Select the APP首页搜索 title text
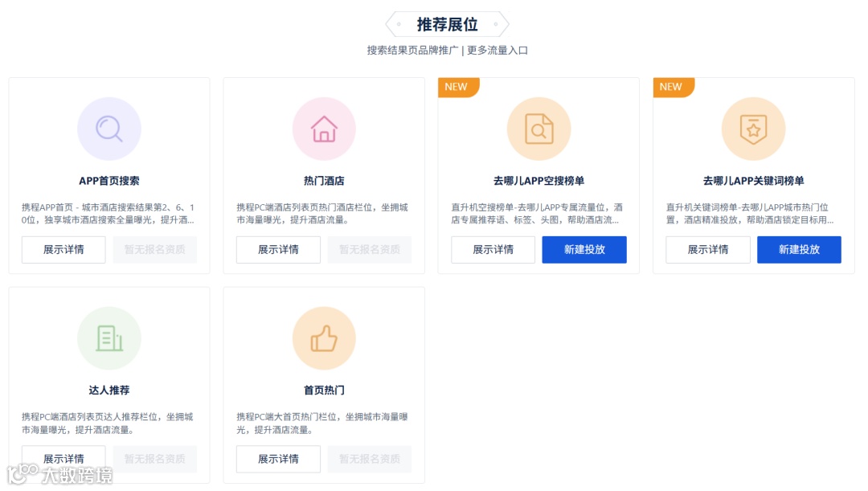868x491 pixels. click(x=109, y=181)
